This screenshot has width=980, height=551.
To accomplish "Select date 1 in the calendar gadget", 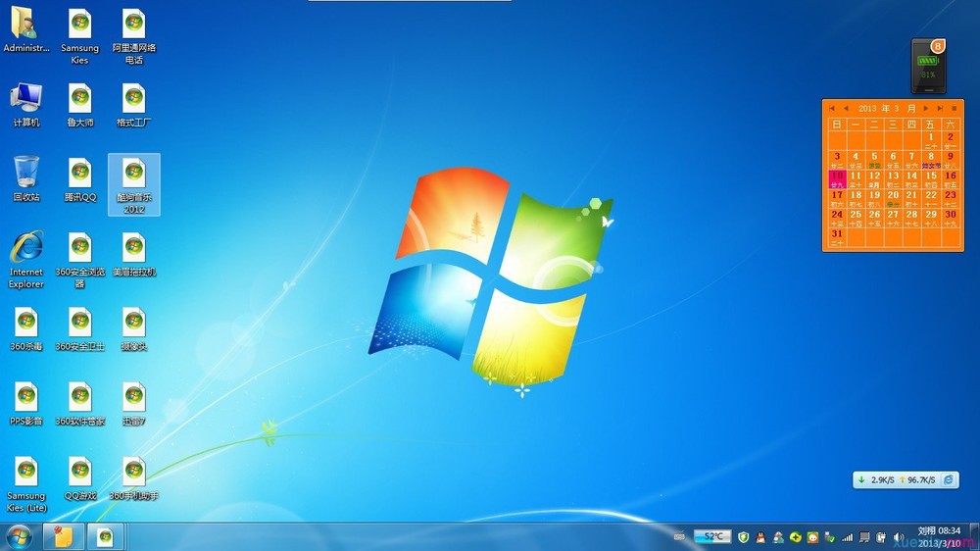I will tap(931, 140).
